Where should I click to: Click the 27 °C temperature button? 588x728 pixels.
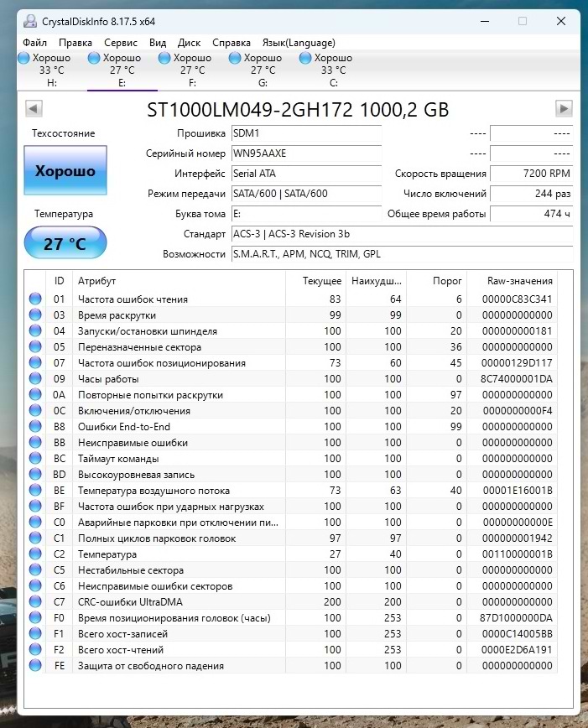point(65,242)
